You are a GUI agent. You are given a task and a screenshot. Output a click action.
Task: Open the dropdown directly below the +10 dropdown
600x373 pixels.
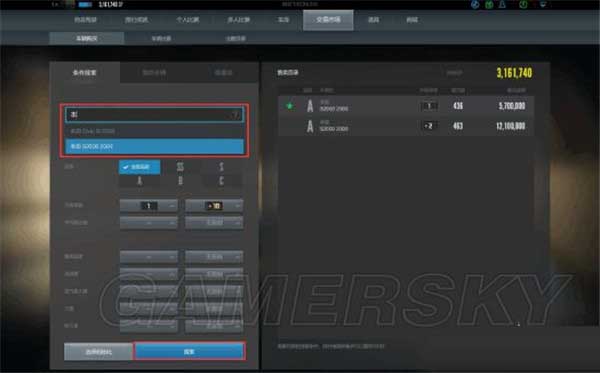[x=214, y=222]
